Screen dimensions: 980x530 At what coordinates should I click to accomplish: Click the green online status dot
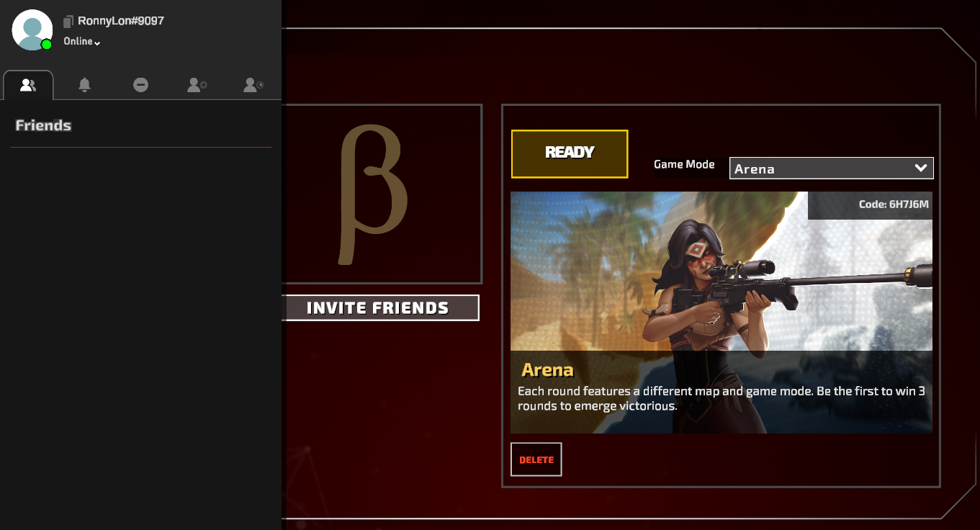[x=47, y=45]
